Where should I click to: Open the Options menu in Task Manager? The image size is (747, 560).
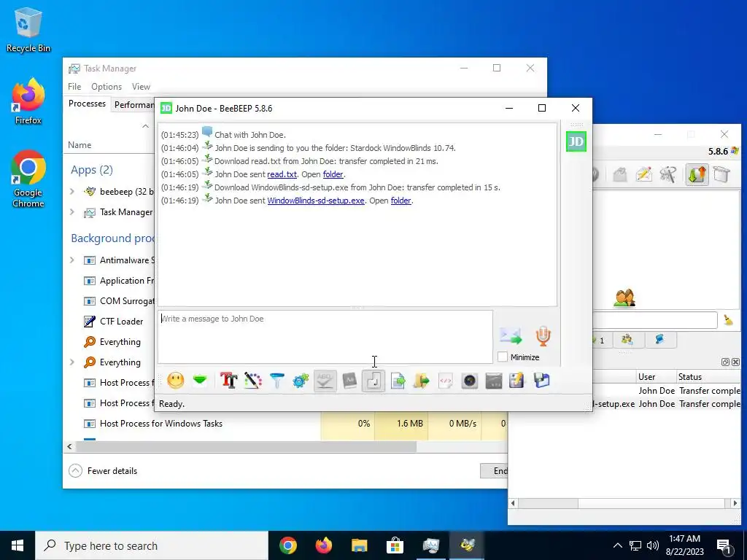point(107,87)
